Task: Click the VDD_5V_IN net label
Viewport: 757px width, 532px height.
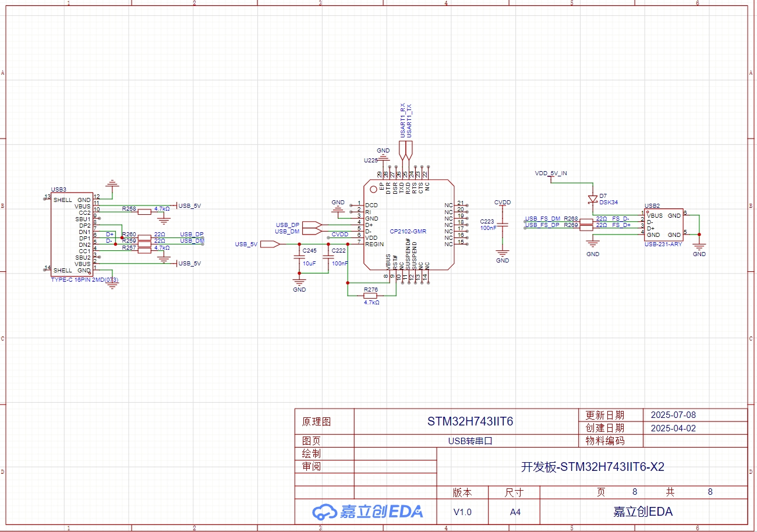Action: 551,173
